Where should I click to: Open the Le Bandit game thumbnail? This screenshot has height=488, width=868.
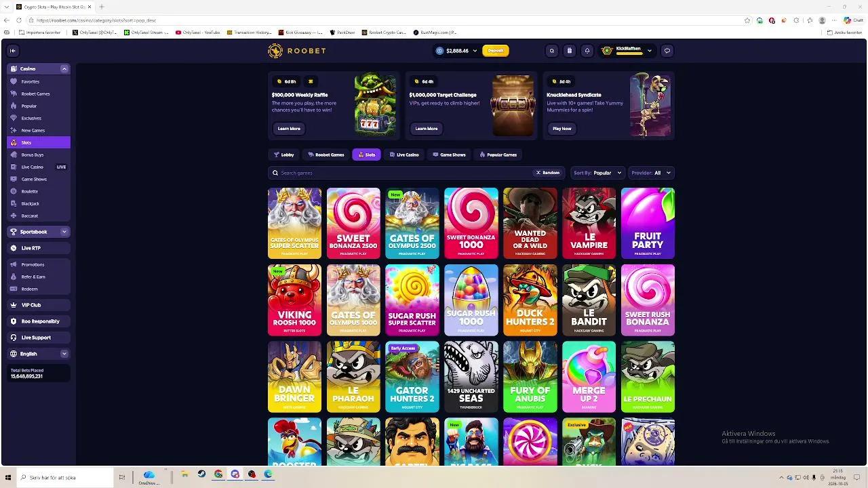[589, 300]
